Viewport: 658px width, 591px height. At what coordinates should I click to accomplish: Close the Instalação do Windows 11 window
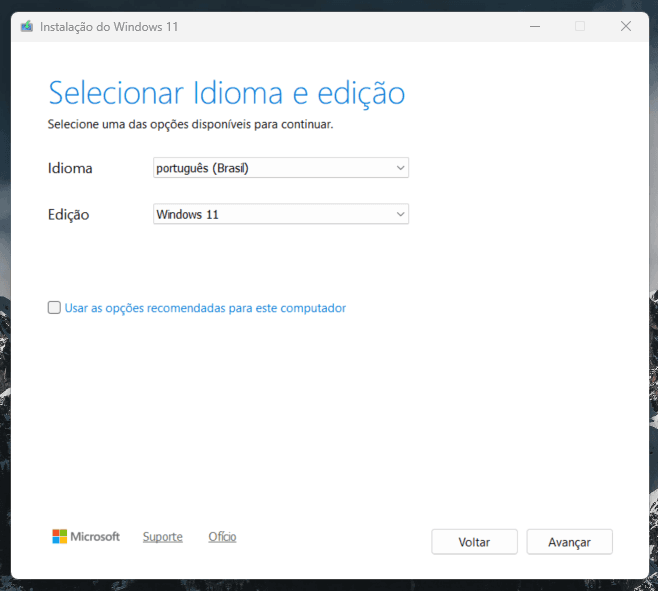tap(626, 26)
